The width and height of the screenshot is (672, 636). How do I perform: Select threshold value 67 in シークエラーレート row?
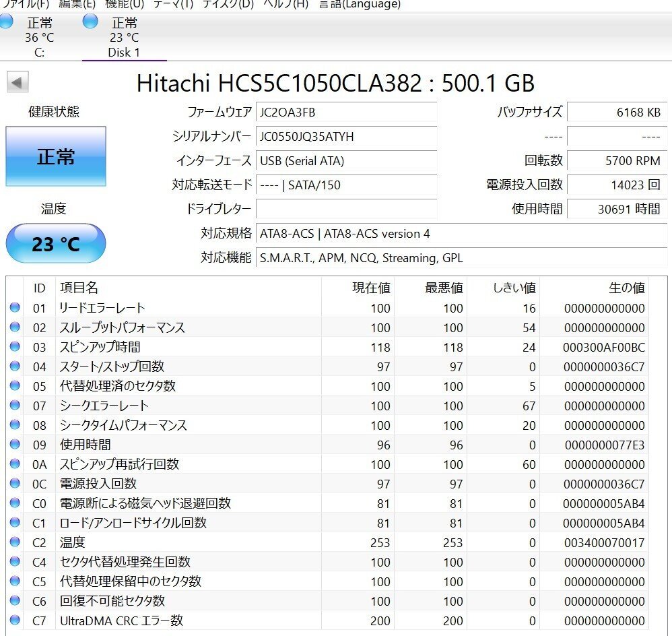[529, 406]
